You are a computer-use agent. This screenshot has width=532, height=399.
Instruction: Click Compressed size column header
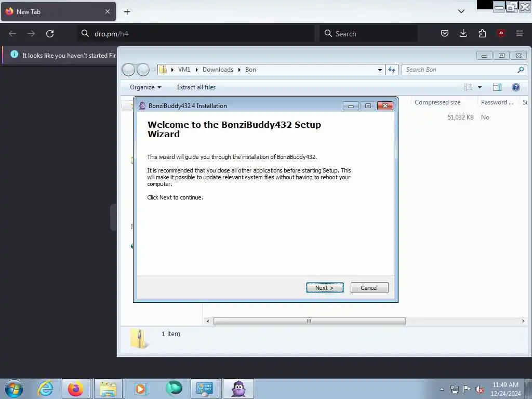coord(437,102)
